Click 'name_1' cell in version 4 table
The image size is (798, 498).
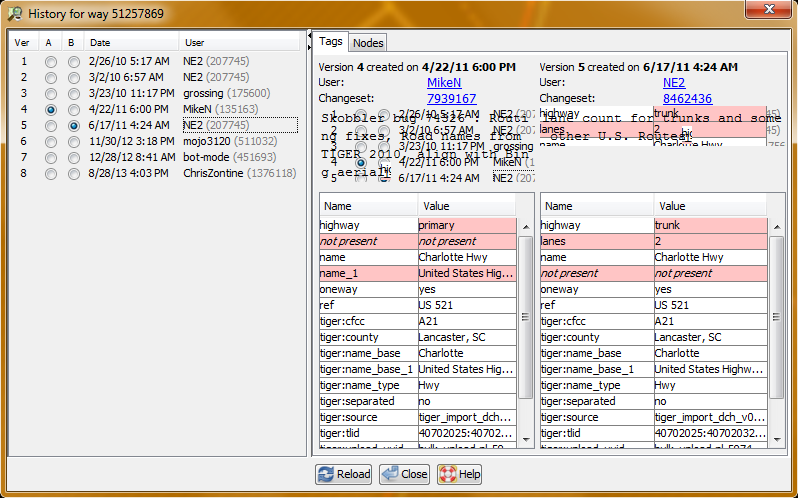[368, 273]
